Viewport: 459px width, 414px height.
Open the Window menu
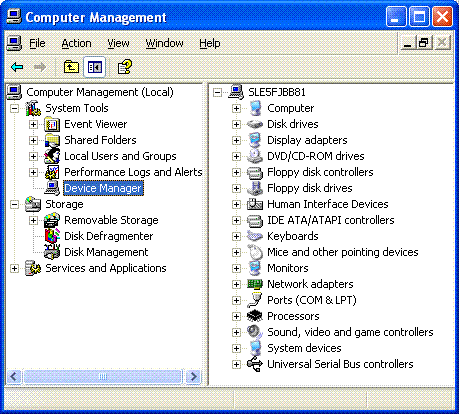pyautogui.click(x=164, y=43)
